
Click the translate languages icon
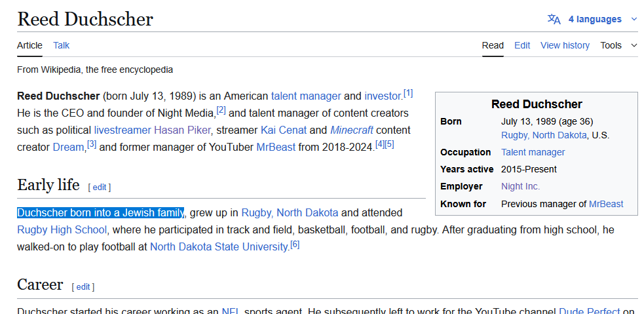pyautogui.click(x=554, y=19)
